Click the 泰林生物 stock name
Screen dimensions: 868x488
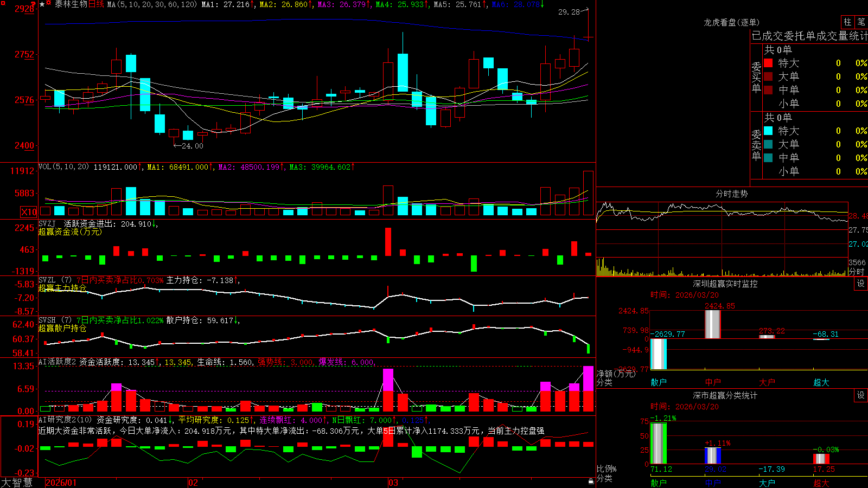tap(71, 4)
